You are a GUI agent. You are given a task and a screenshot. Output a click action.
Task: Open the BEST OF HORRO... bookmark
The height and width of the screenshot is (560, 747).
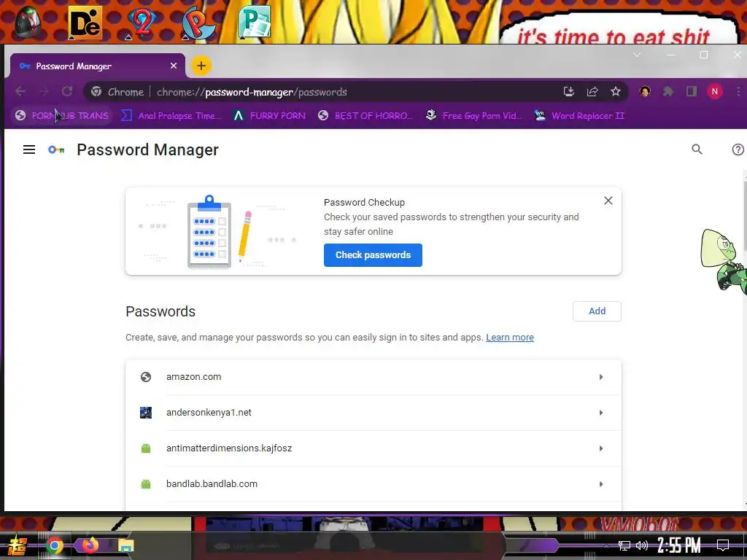[x=365, y=116]
